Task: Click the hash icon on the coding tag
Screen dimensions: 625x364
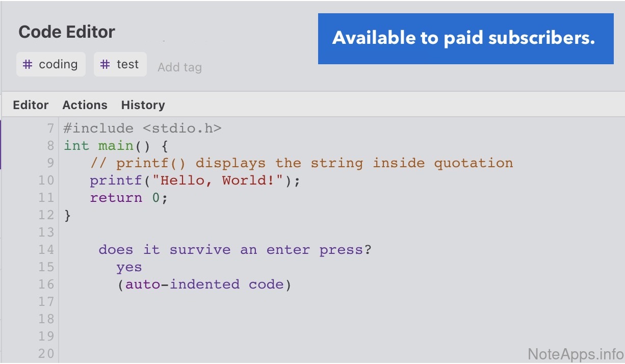Action: click(x=29, y=65)
